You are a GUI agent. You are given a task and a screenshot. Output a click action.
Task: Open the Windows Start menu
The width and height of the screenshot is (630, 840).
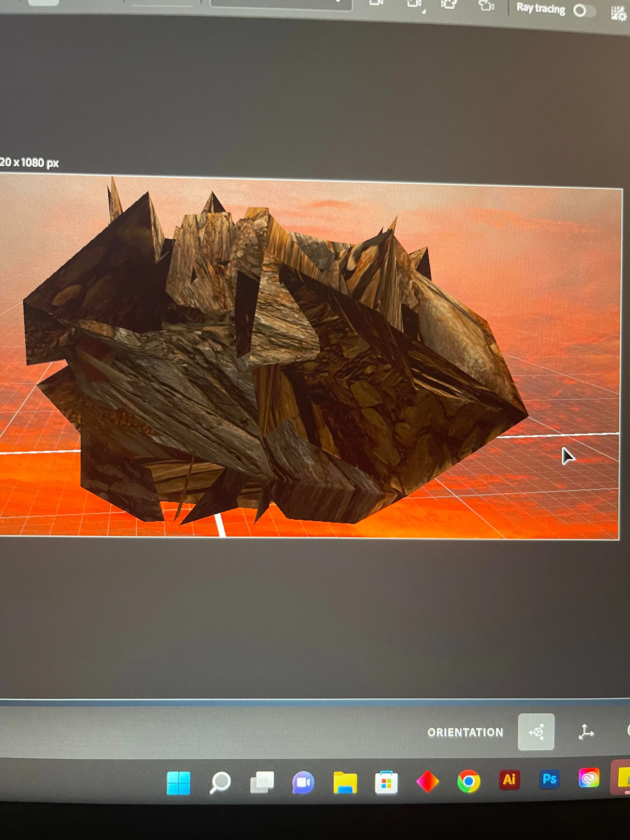point(179,783)
